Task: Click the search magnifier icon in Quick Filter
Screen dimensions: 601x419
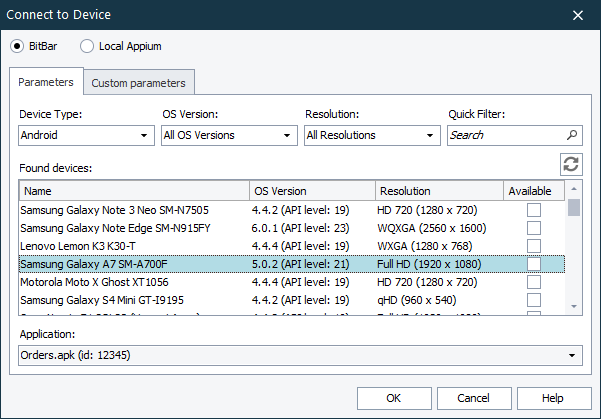Action: 572,135
